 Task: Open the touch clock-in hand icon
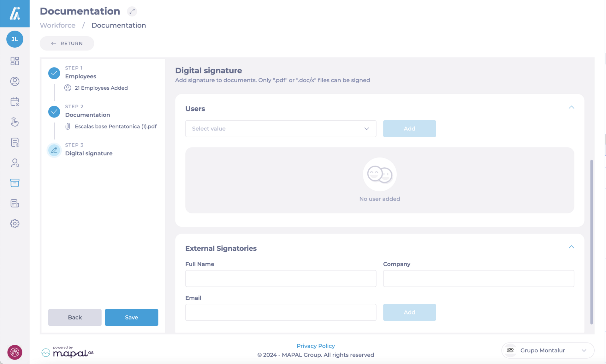[x=15, y=122]
